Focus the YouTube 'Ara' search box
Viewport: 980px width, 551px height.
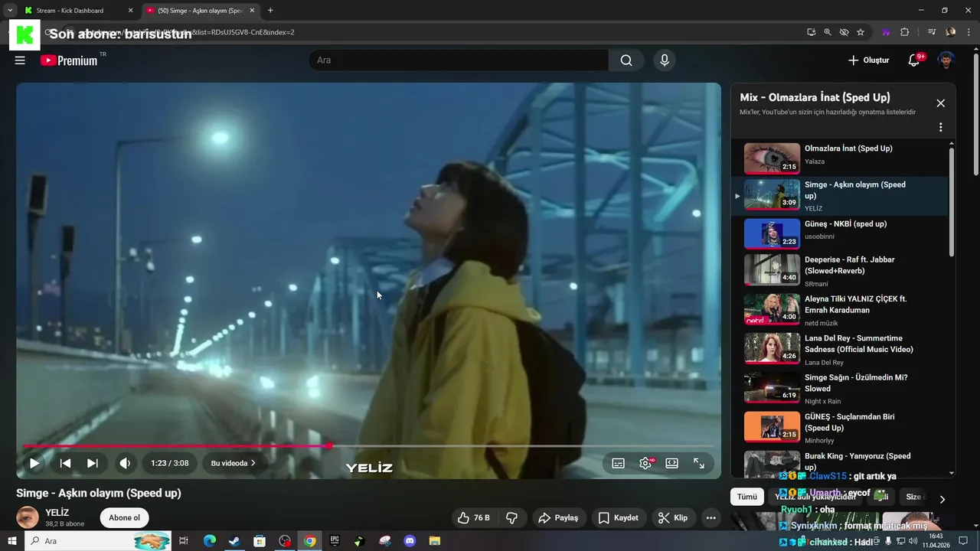(x=458, y=60)
